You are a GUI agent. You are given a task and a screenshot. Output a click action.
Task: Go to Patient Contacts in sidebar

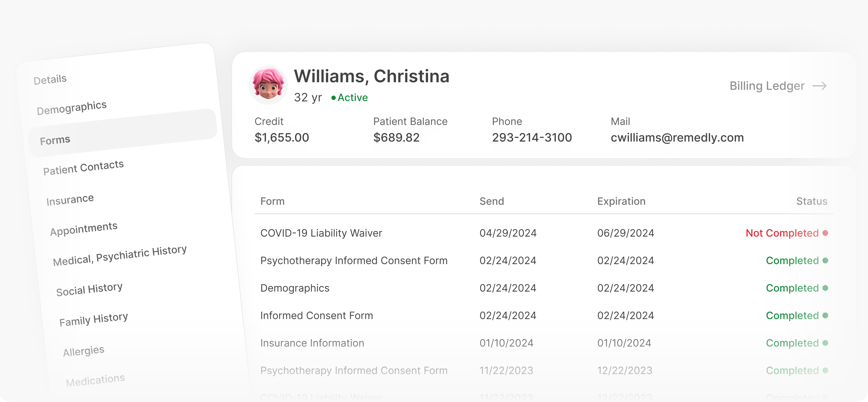[x=83, y=167]
